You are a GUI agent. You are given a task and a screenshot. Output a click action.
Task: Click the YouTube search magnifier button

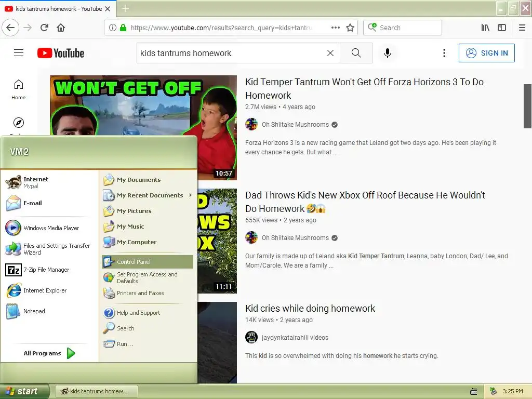356,53
